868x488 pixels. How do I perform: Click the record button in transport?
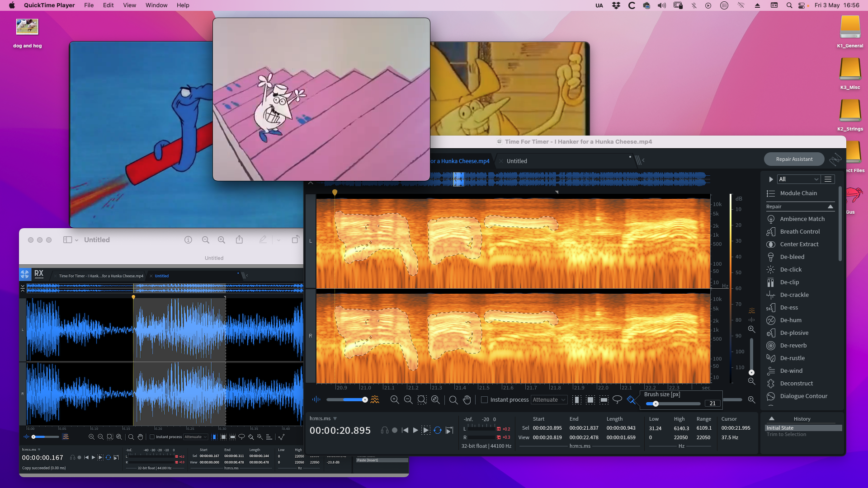coord(395,430)
